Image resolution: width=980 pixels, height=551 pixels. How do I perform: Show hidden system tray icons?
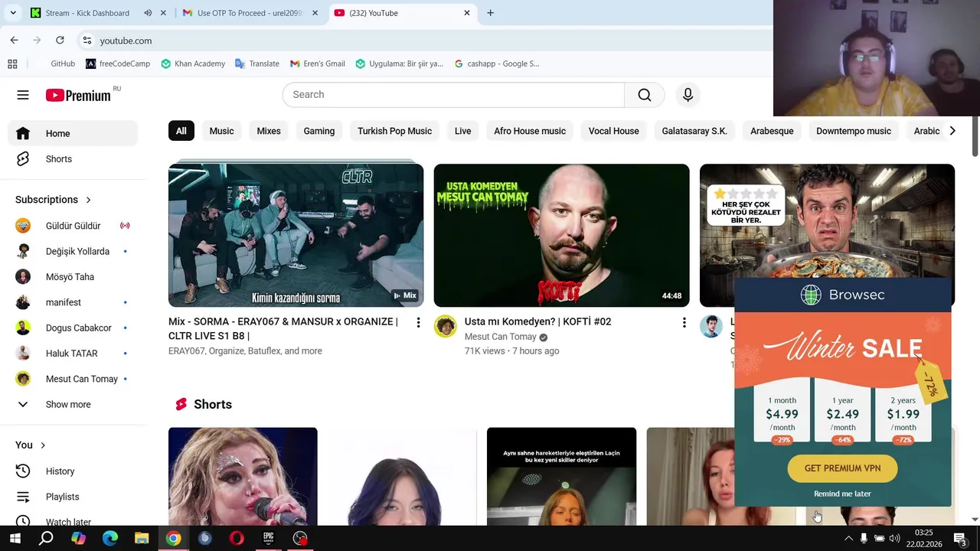(x=848, y=538)
